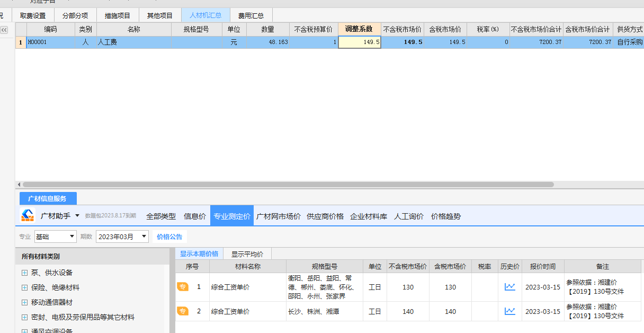
Task: Click the 不含税市场价 value 130
Action: coord(408,287)
